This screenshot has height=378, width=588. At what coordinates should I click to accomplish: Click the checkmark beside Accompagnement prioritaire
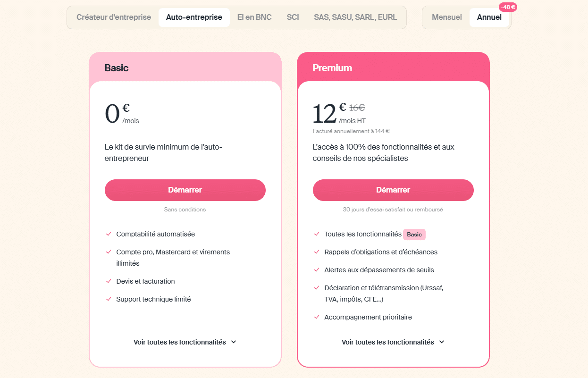[317, 317]
